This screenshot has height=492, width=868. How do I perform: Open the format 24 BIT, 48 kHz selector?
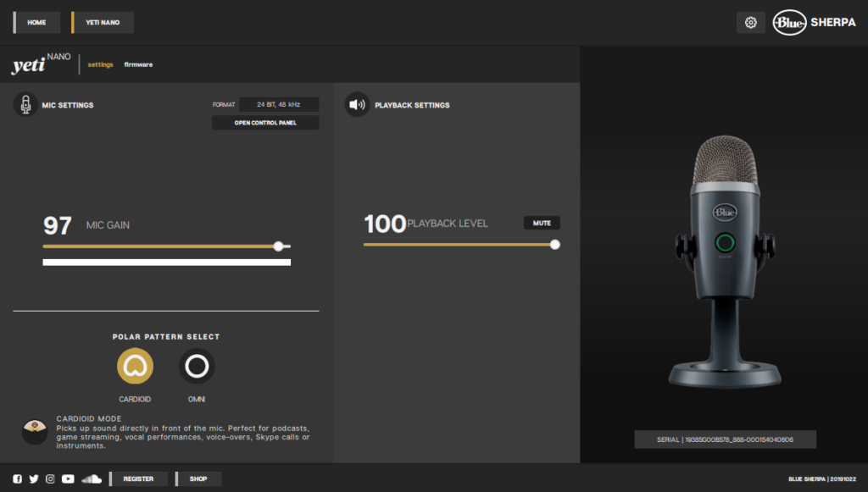pos(278,104)
